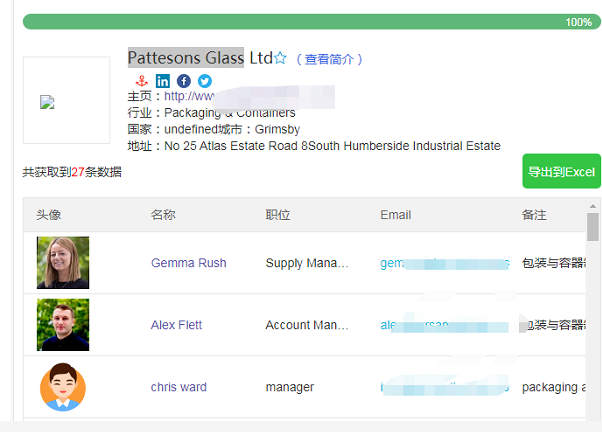Star Pattesons Glass Ltd as favorite
Viewport: 602px width, 432px height.
[x=280, y=58]
